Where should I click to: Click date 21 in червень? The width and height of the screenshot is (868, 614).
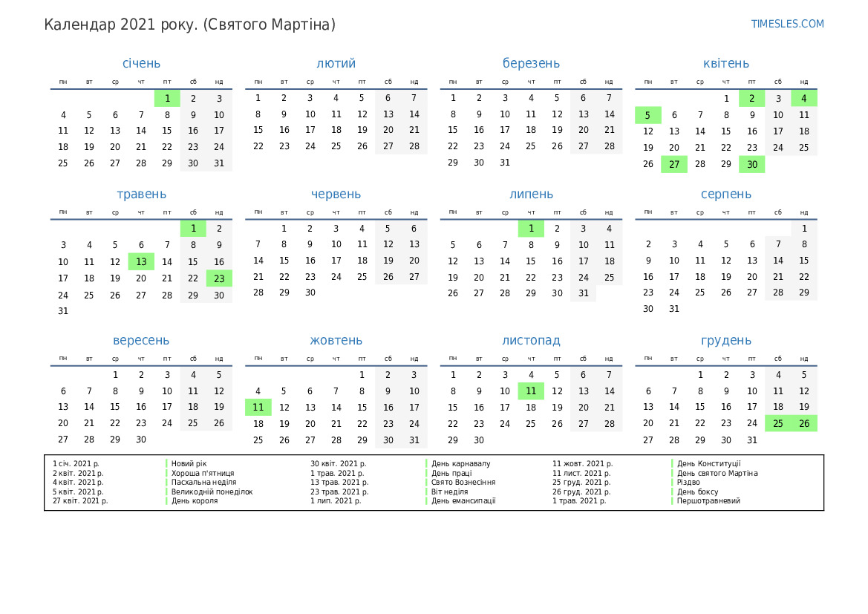(258, 276)
